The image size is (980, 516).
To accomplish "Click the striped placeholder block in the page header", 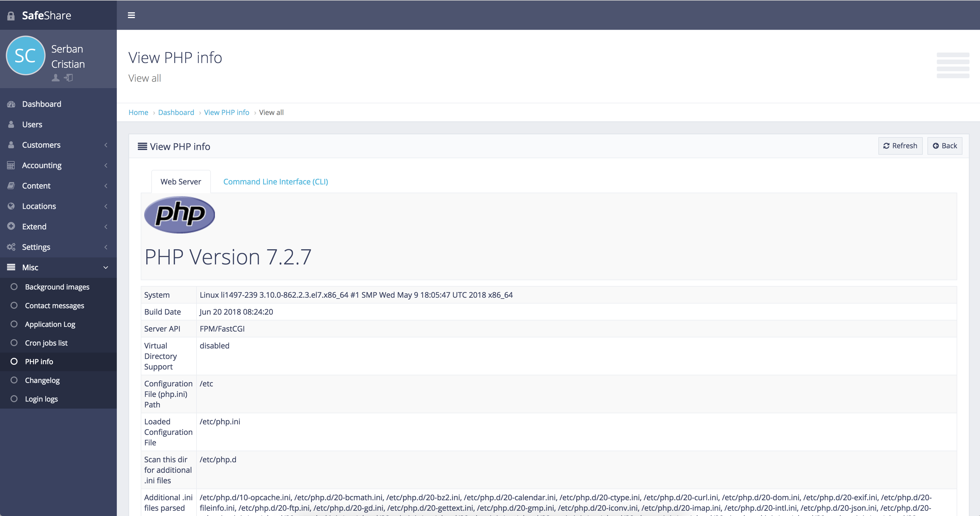I will (953, 65).
